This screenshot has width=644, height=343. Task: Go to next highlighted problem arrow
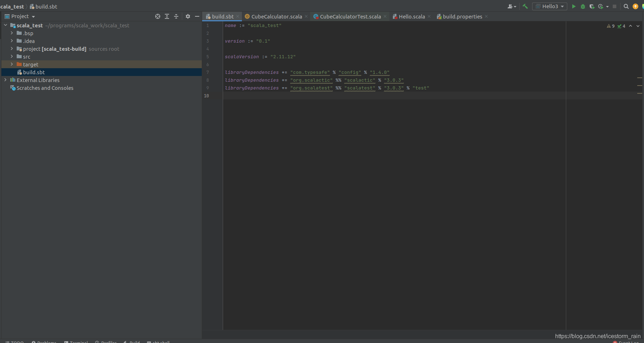[x=638, y=26]
